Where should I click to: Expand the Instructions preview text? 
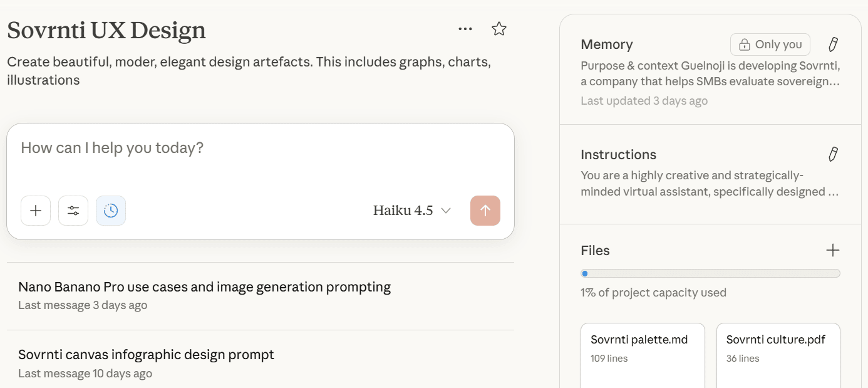coord(710,184)
